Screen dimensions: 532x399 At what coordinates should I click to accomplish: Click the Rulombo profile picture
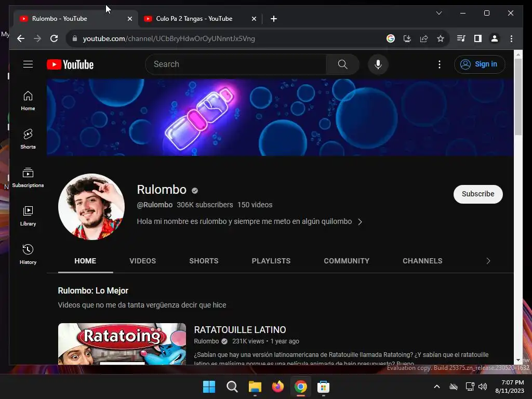(91, 207)
